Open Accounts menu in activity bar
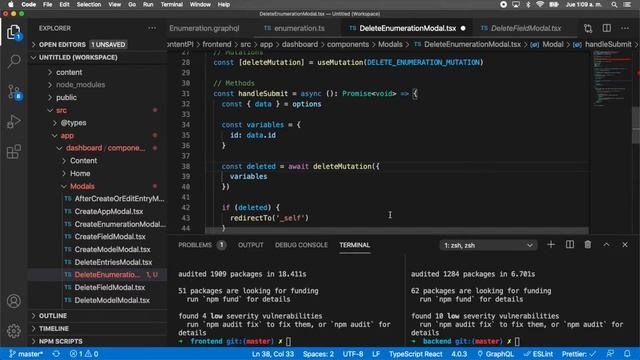This screenshot has width=640, height=360. [x=14, y=301]
